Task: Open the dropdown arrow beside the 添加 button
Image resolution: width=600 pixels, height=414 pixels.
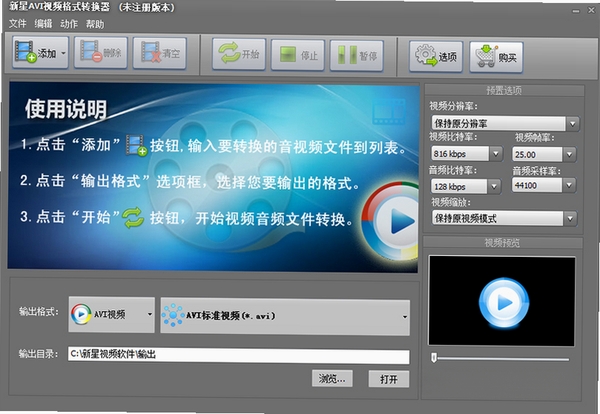Action: click(64, 53)
